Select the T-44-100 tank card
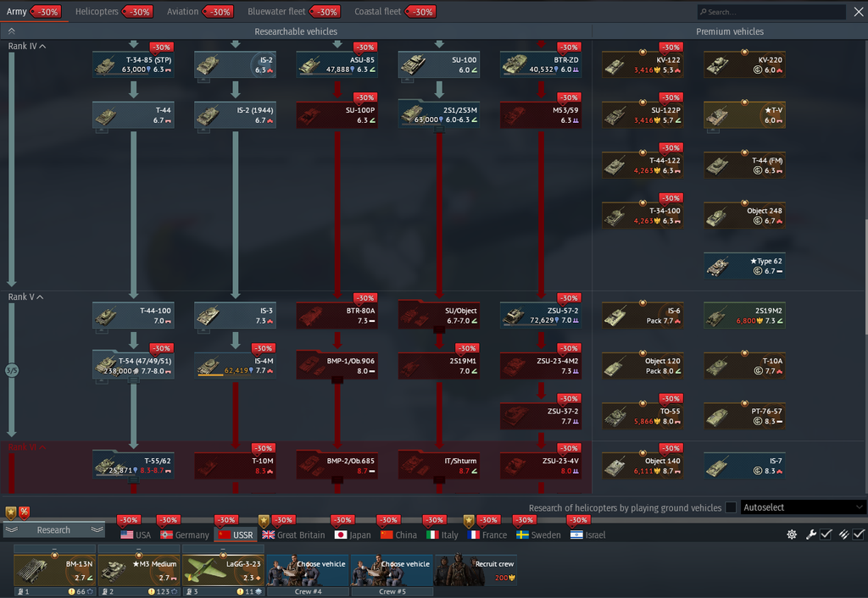This screenshot has height=598, width=868. (x=133, y=315)
